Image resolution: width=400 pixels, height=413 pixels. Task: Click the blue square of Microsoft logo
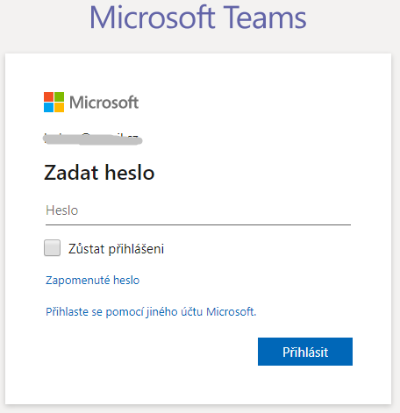(x=49, y=108)
